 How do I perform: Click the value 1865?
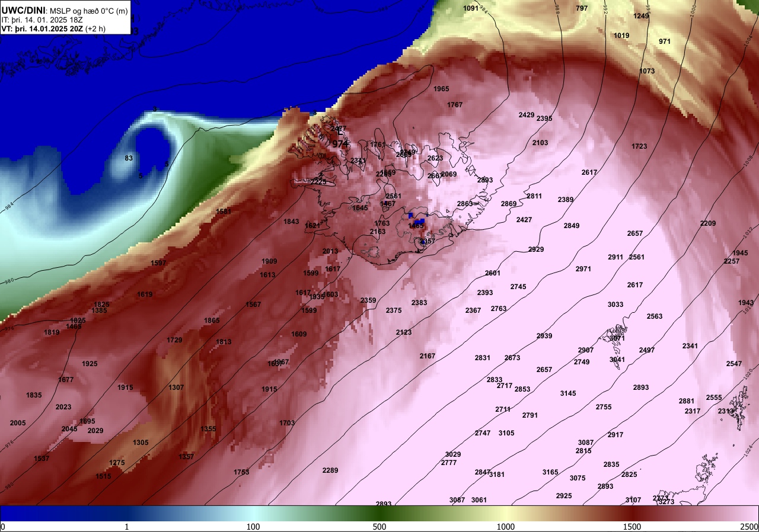(x=212, y=321)
